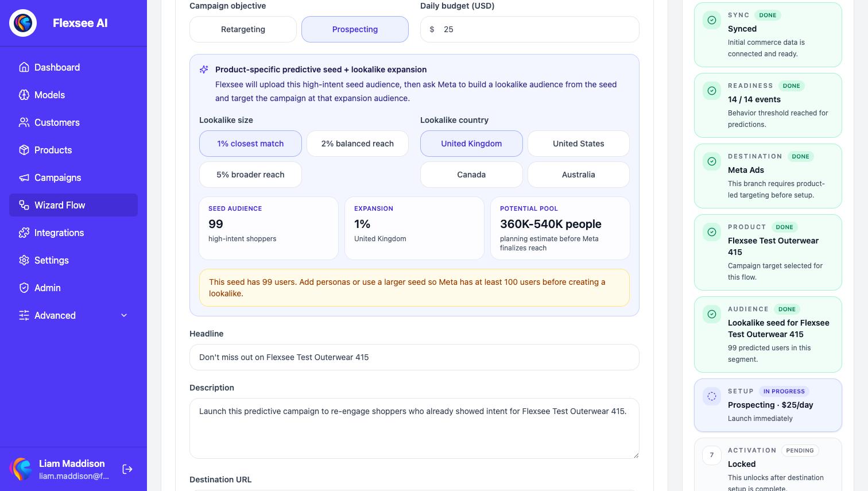The height and width of the screenshot is (491, 868).
Task: Choose 2% balanced reach lookalike size
Action: pyautogui.click(x=358, y=144)
